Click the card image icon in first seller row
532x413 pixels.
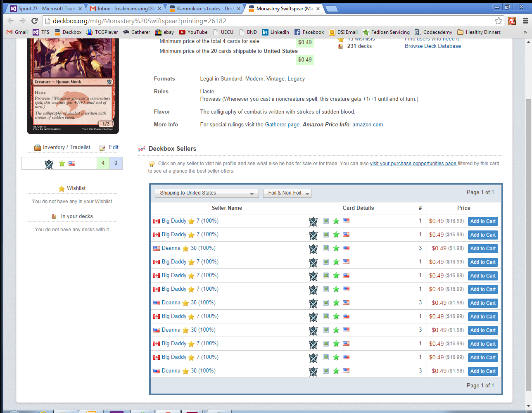[326, 221]
